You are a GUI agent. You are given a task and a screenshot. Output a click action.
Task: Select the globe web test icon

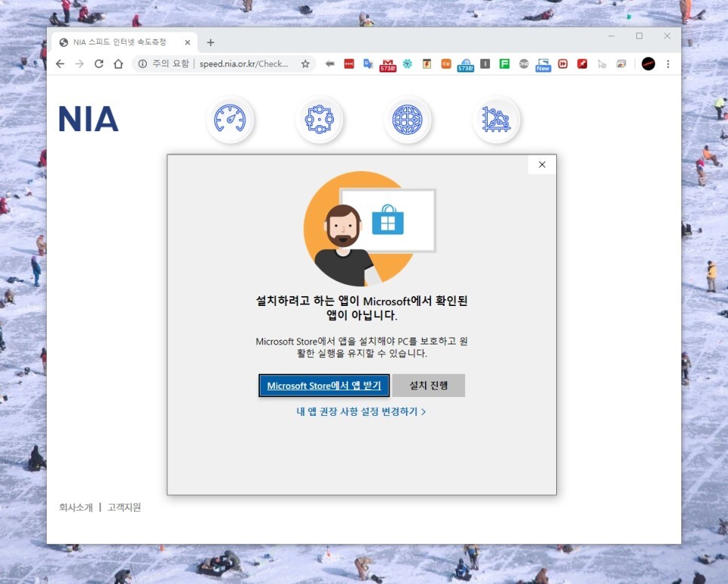pyautogui.click(x=407, y=119)
